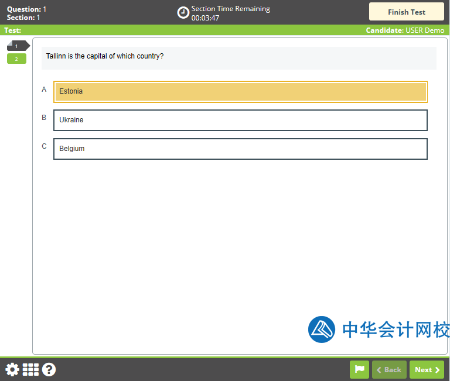Open the help question mark icon

(49, 370)
